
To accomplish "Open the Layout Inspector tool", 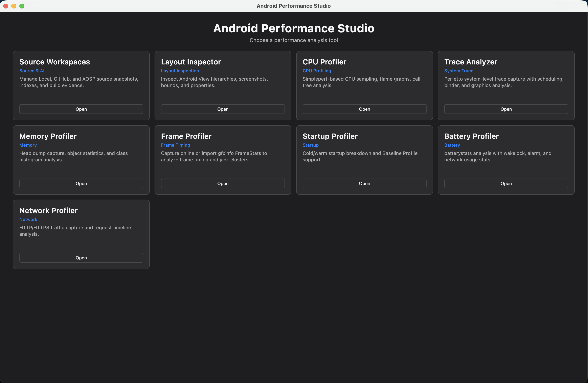I will (223, 109).
